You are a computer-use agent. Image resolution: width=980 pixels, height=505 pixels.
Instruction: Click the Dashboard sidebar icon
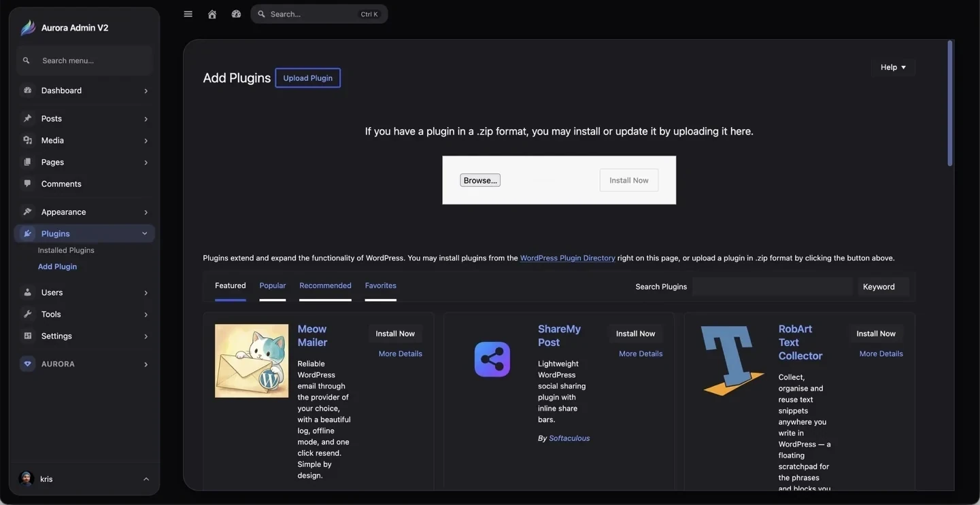tap(27, 90)
